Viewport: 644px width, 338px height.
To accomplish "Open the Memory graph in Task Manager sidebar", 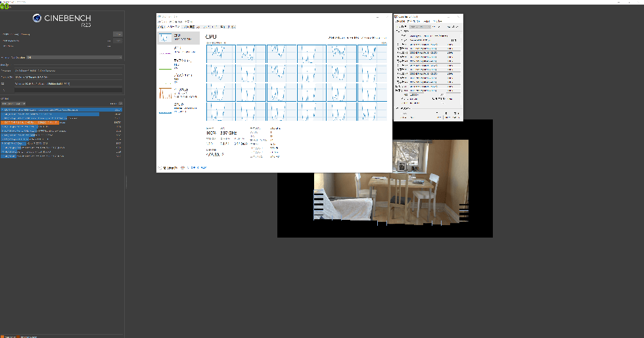I will [178, 51].
